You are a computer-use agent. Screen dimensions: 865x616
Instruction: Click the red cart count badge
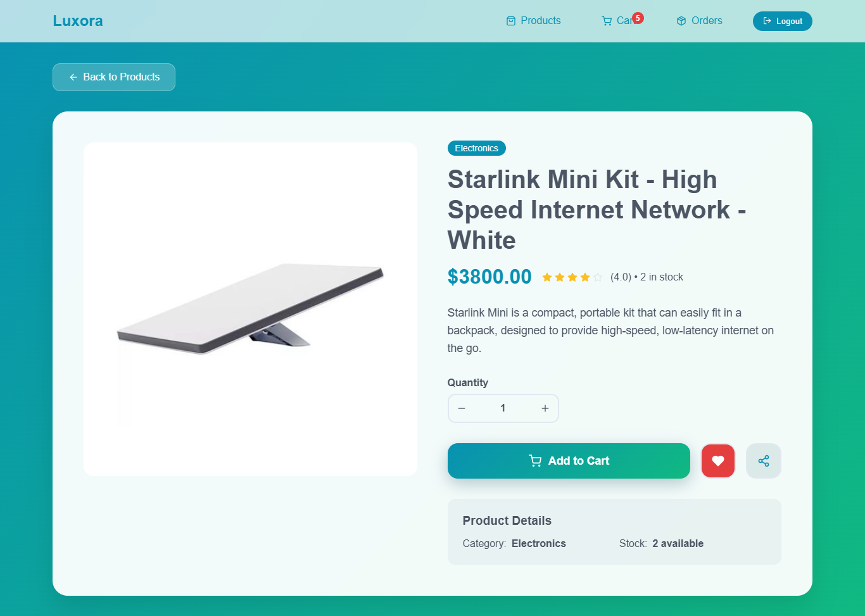tap(638, 18)
